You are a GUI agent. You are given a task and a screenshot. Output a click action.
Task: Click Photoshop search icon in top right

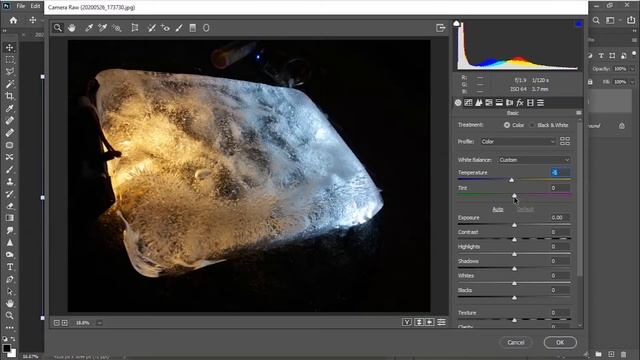(x=596, y=20)
